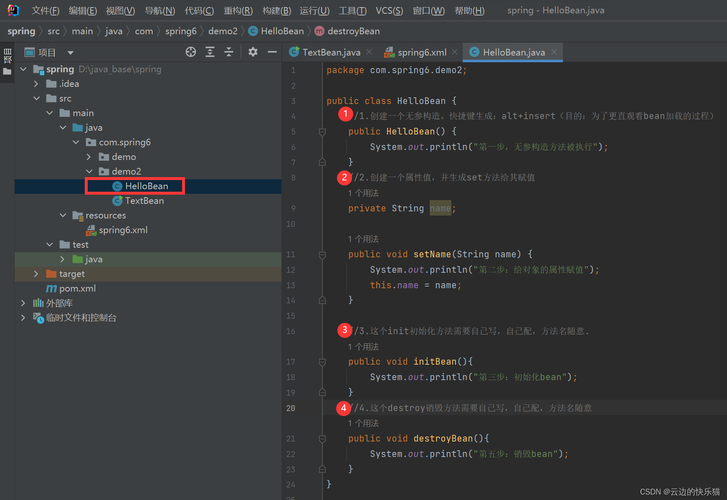This screenshot has height=500, width=727.
Task: Select the HelloBean.java editor tab
Action: coord(514,52)
